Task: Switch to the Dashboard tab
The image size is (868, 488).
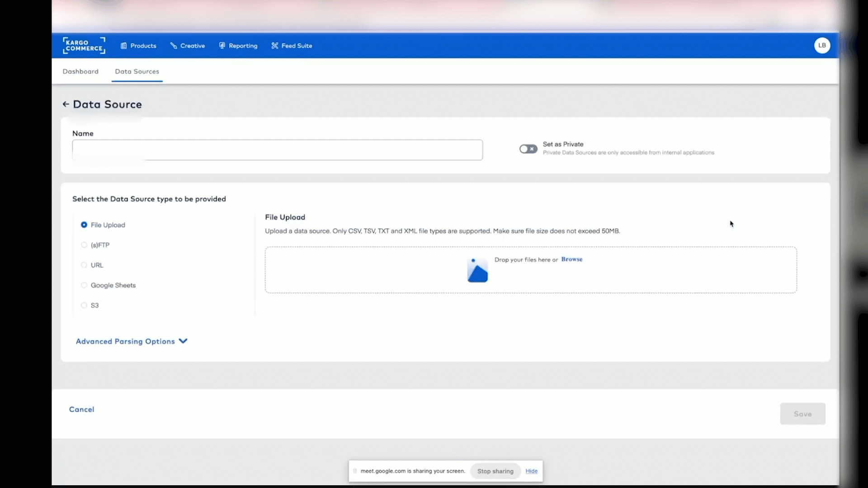Action: (80, 71)
